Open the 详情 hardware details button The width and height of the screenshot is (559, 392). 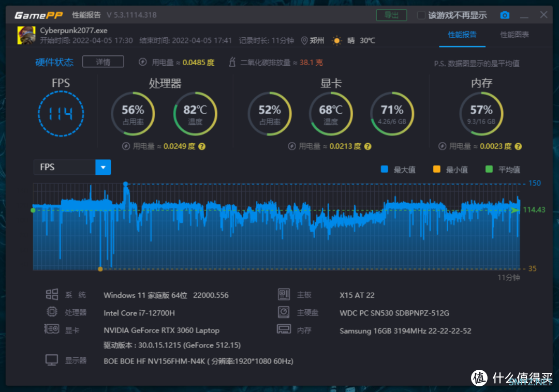pyautogui.click(x=103, y=62)
